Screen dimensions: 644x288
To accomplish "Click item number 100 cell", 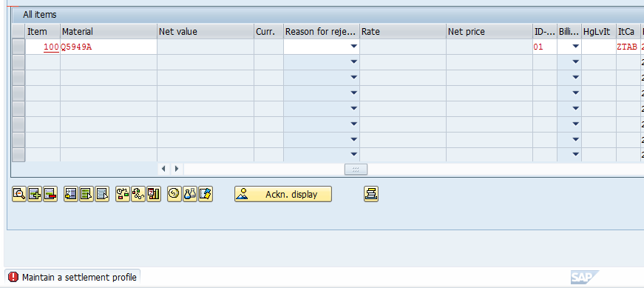I will [x=43, y=47].
